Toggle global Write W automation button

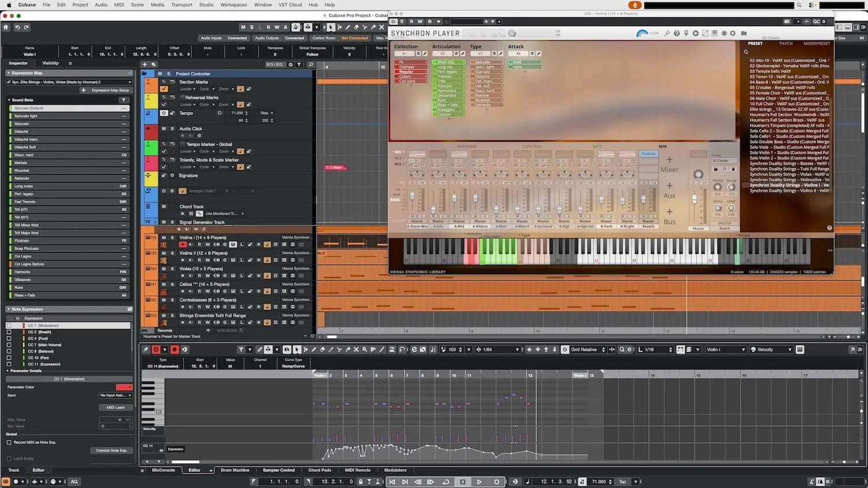click(x=277, y=27)
